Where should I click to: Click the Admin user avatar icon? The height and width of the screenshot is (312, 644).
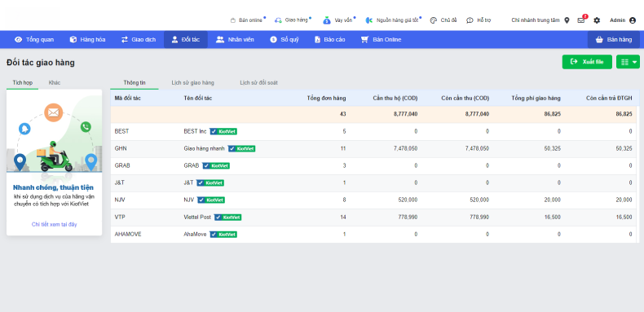[633, 20]
